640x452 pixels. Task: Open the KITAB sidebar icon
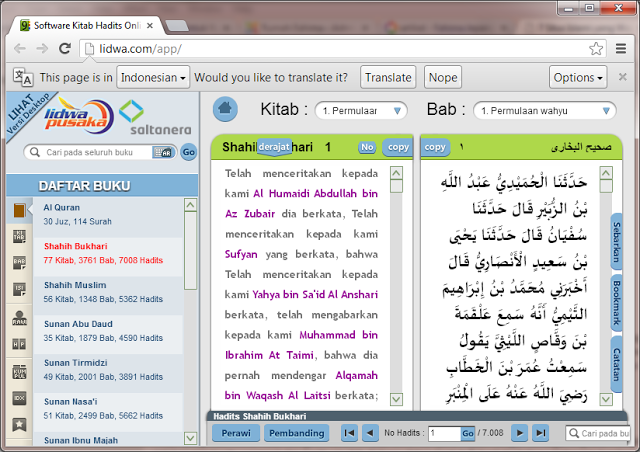19,236
